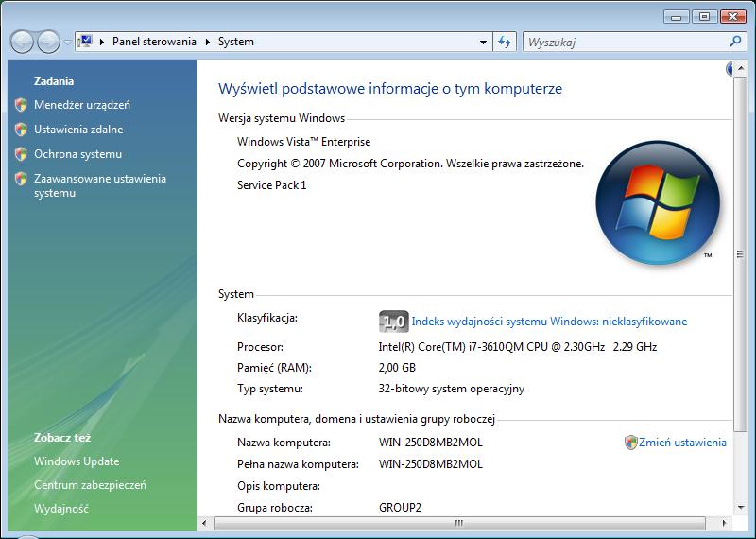Select GROUP2 workgroup value
This screenshot has height=539, width=756.
400,508
